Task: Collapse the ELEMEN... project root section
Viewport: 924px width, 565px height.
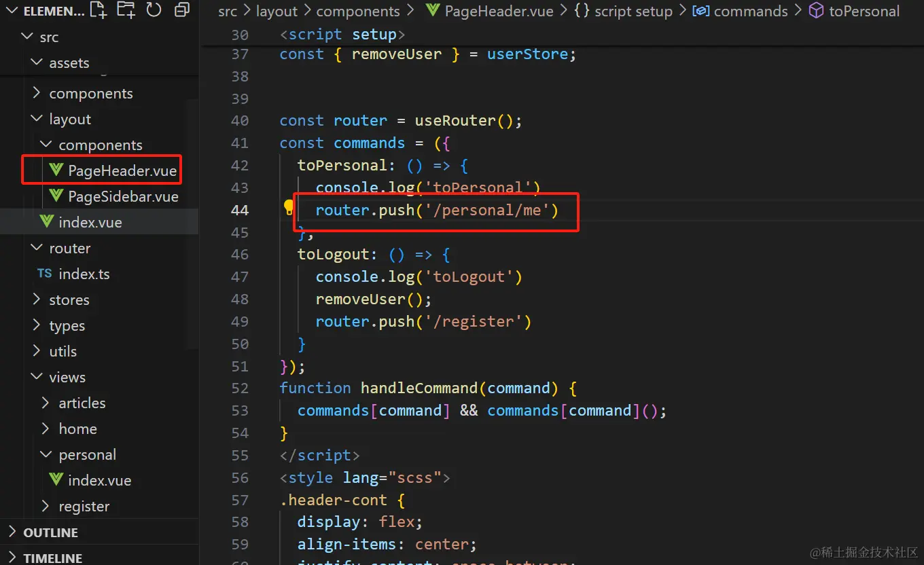Action: [x=12, y=11]
